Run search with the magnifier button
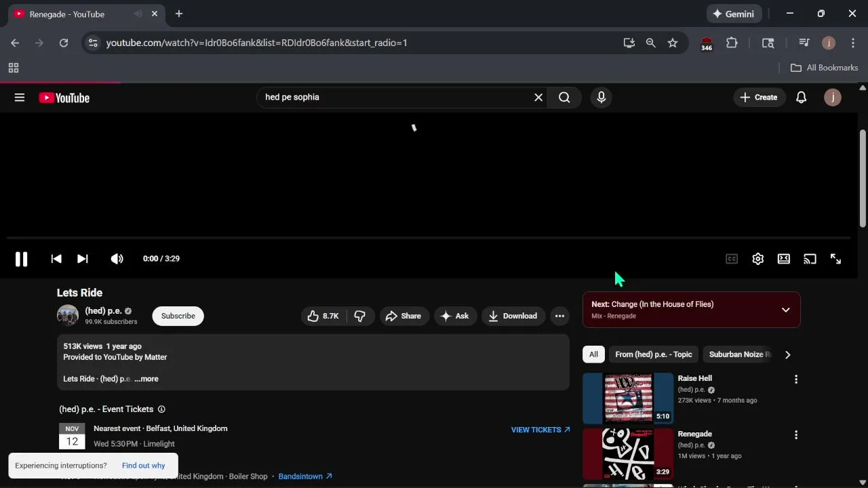The height and width of the screenshot is (488, 868). click(x=564, y=98)
